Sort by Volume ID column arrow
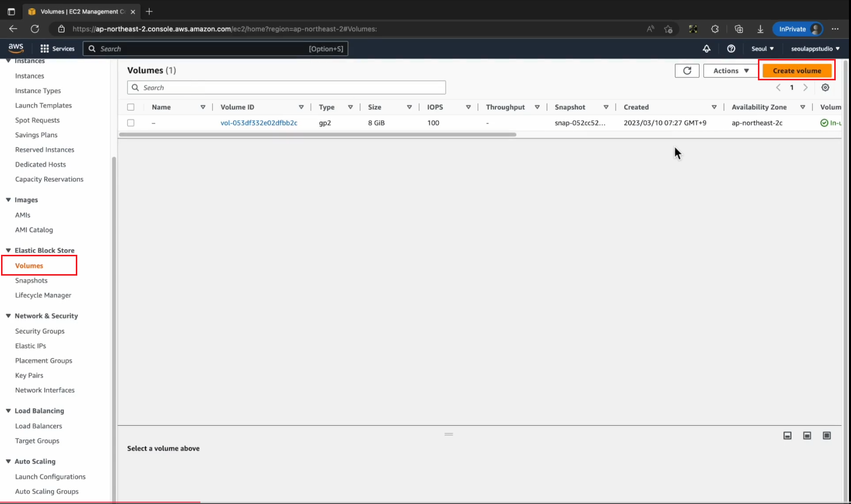Screen dimensions: 851x504 [x=301, y=107]
